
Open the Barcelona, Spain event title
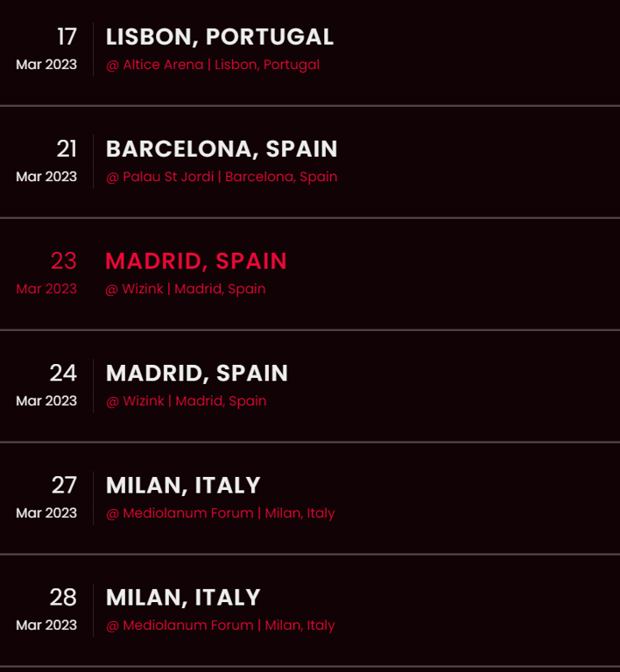[222, 149]
